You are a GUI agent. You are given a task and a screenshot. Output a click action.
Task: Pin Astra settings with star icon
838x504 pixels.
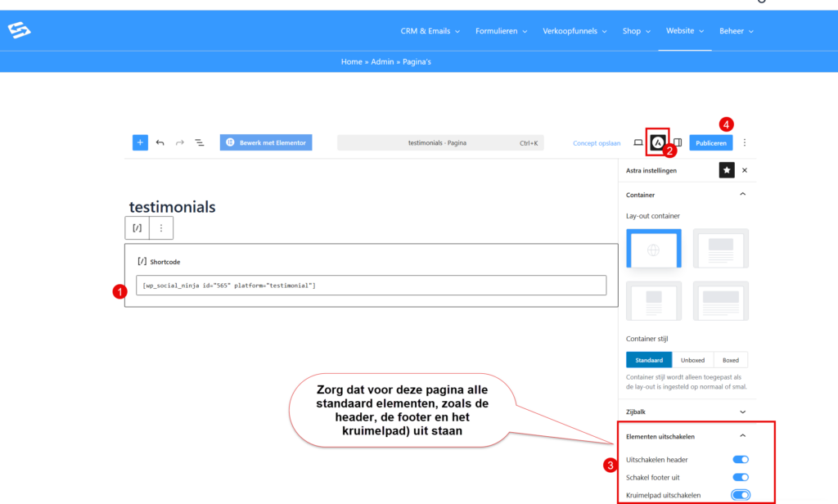pos(727,170)
